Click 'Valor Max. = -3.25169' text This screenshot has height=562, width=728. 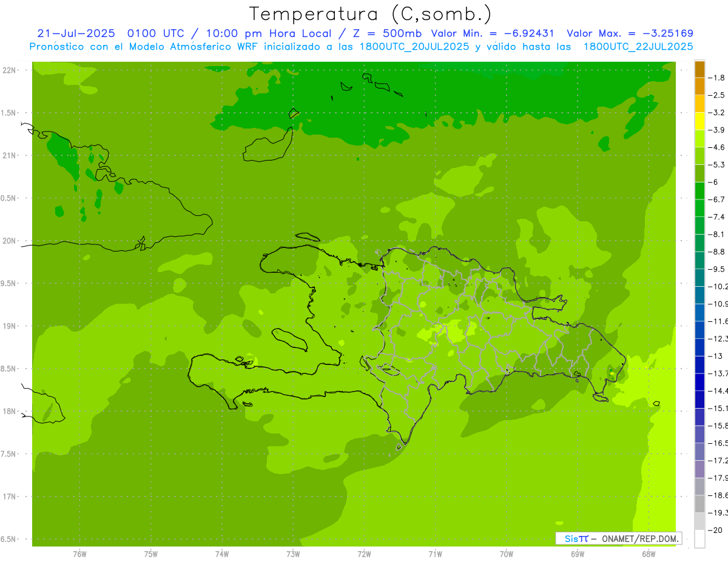630,33
